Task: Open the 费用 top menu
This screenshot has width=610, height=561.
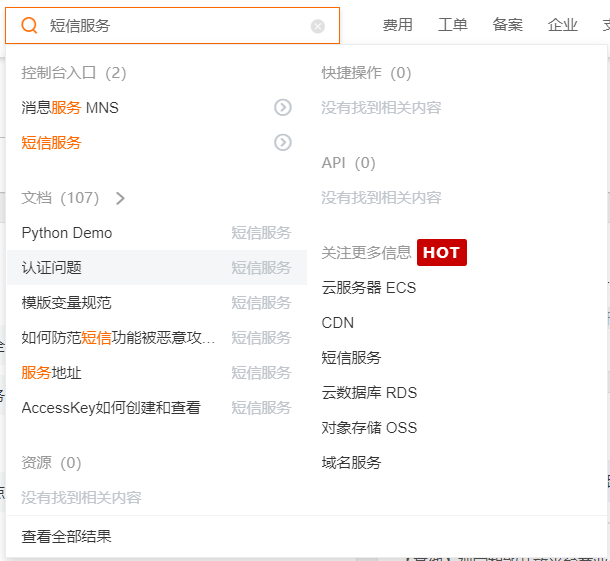Action: point(398,25)
